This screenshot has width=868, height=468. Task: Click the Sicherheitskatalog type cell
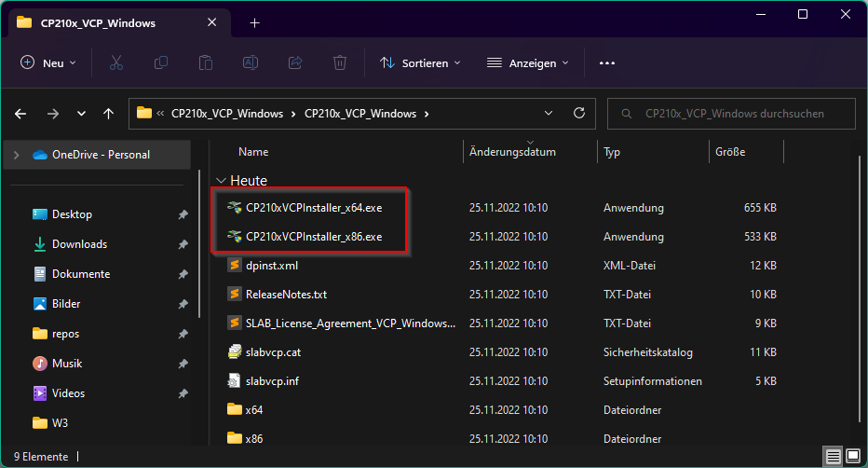[x=647, y=352]
